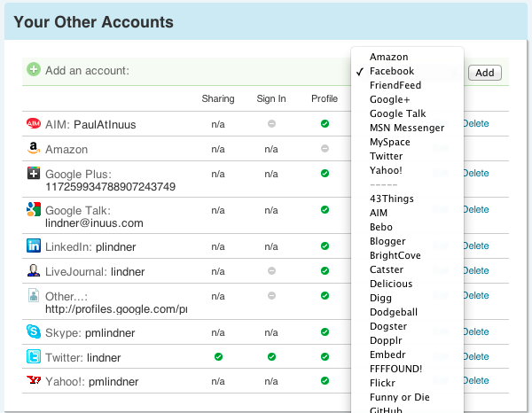Click the Twitter logo icon

34,356
